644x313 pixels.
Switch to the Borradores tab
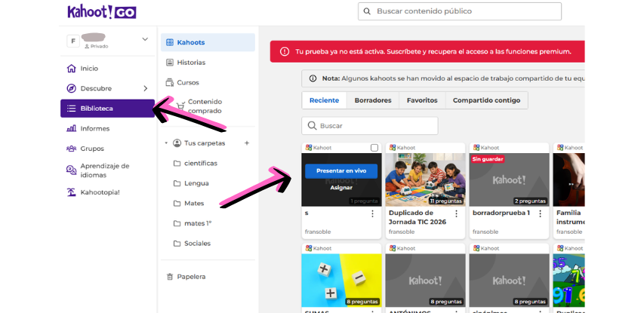[x=373, y=100]
